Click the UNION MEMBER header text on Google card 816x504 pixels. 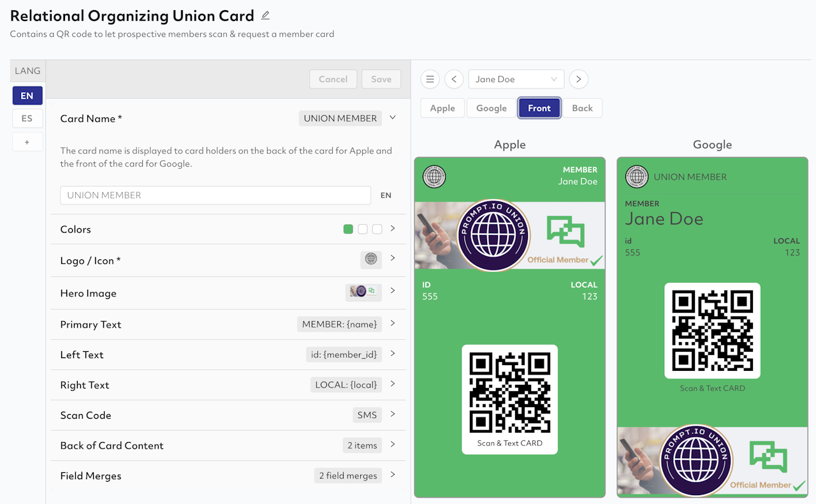pyautogui.click(x=690, y=176)
